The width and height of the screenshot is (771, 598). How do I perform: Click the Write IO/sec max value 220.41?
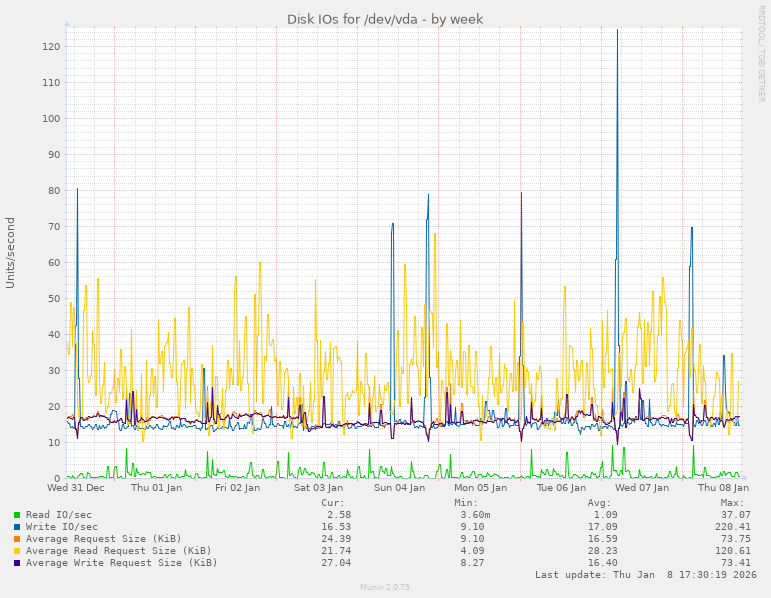pyautogui.click(x=733, y=527)
